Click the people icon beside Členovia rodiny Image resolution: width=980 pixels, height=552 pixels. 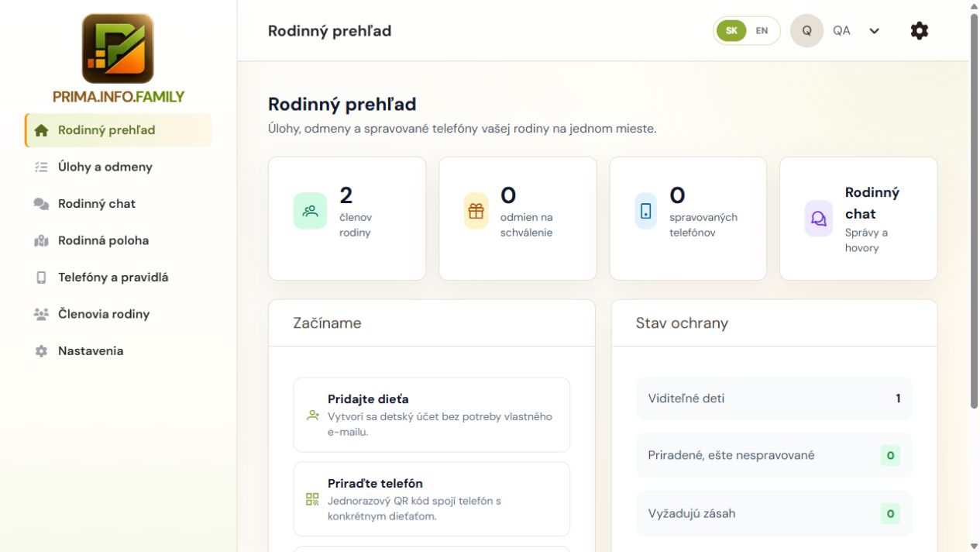tap(41, 314)
